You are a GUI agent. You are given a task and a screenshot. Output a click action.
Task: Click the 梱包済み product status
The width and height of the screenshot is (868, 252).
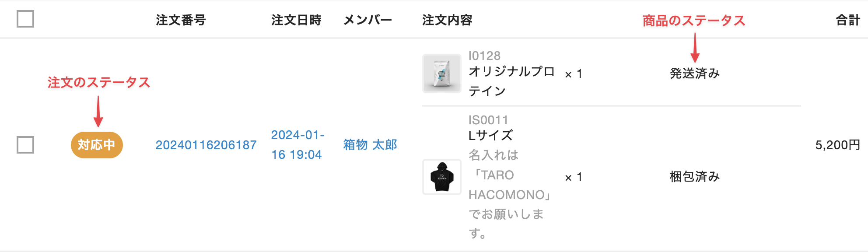point(695,177)
